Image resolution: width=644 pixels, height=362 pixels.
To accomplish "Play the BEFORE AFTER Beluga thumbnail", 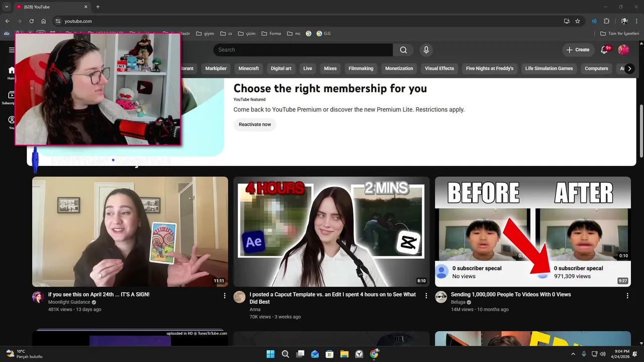I will (x=533, y=232).
